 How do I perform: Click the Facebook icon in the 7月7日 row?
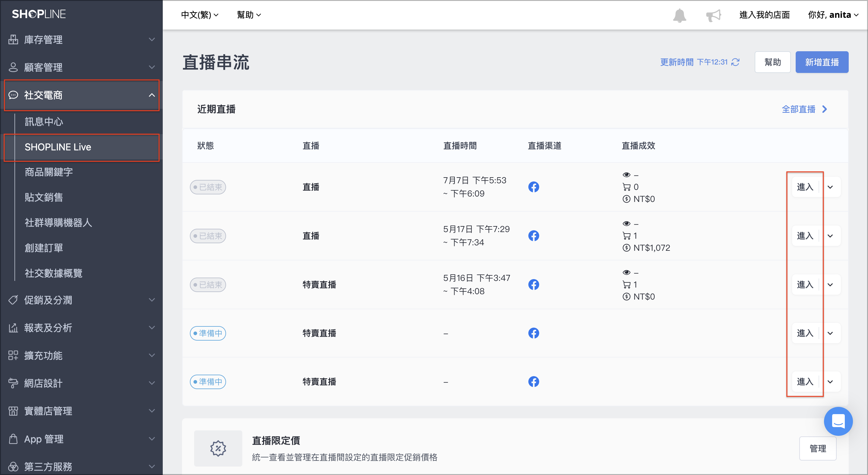coord(533,187)
